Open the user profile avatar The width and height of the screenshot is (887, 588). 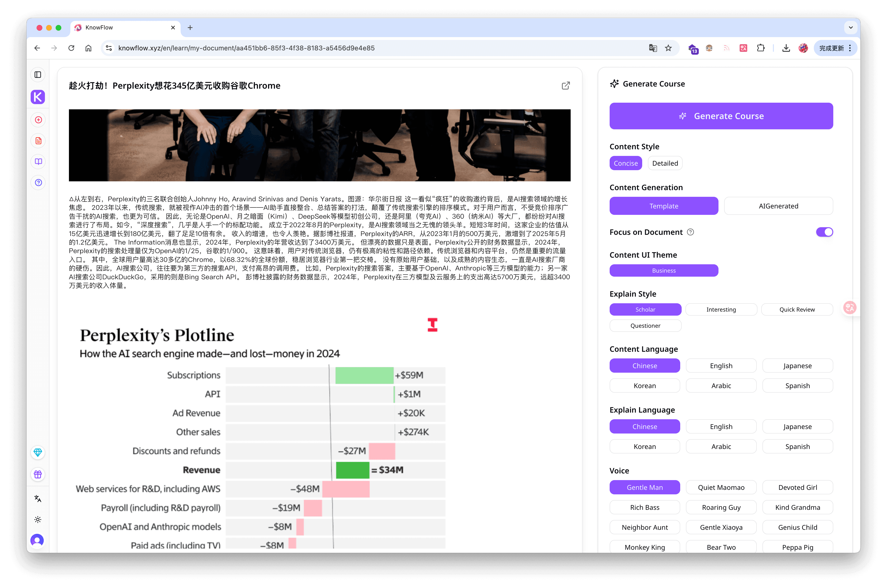38,540
